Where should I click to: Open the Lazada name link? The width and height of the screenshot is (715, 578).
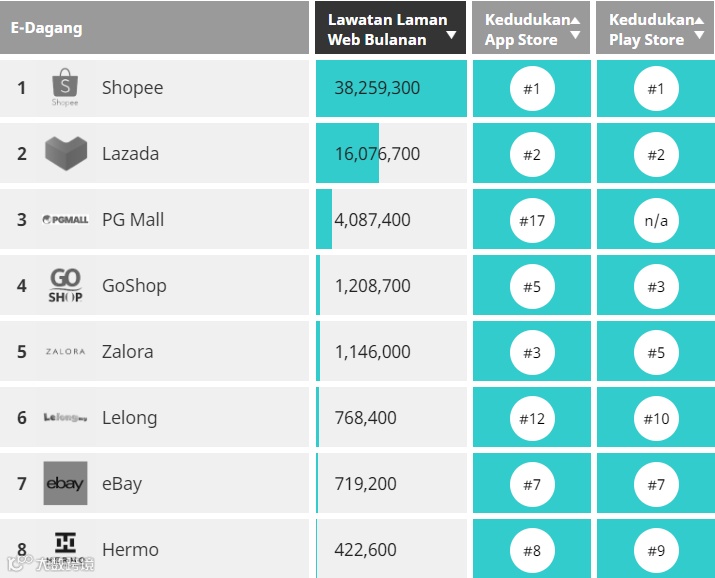pyautogui.click(x=130, y=154)
